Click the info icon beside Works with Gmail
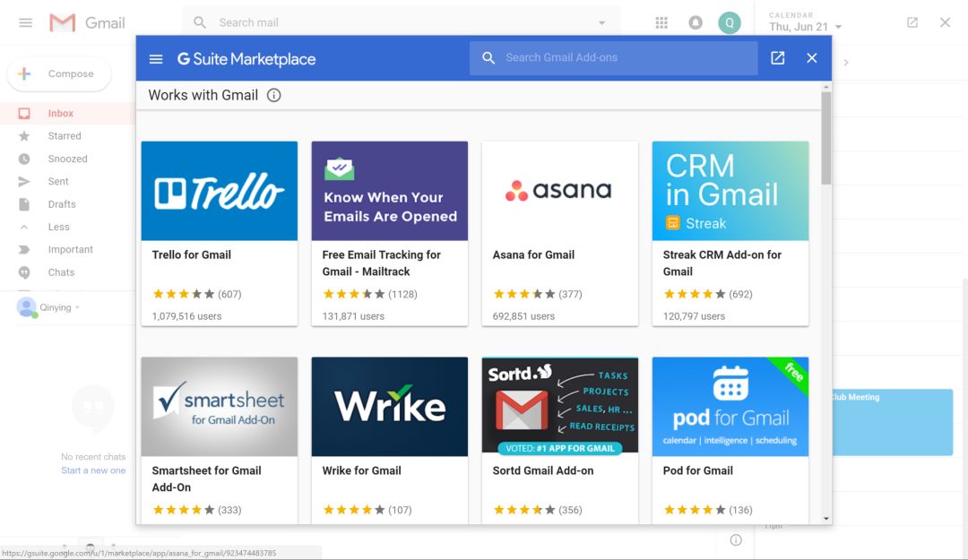 (274, 95)
